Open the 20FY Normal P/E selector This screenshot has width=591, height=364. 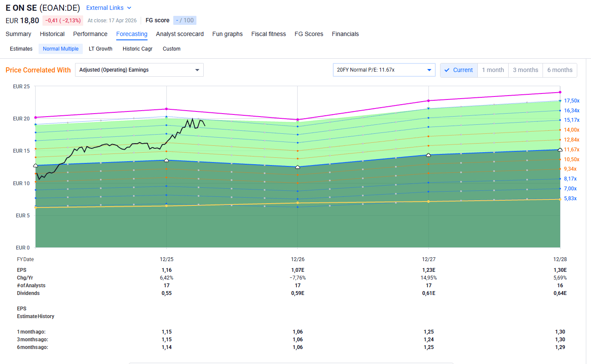[384, 70]
